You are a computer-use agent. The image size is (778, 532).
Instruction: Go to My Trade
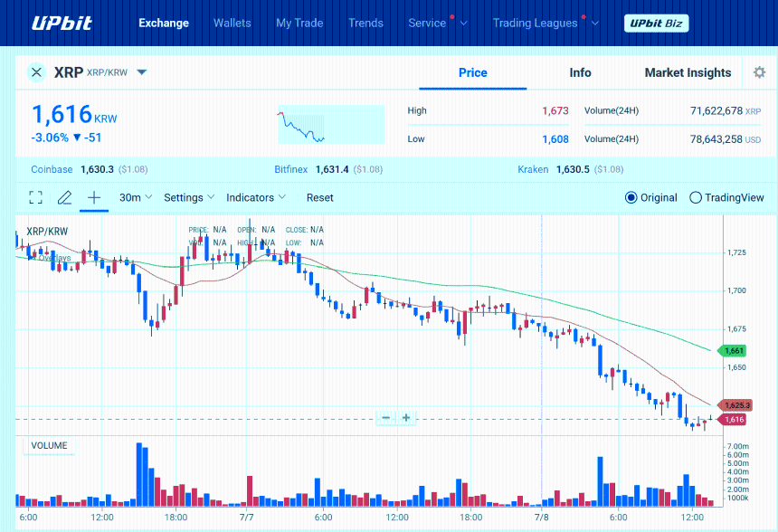[299, 23]
